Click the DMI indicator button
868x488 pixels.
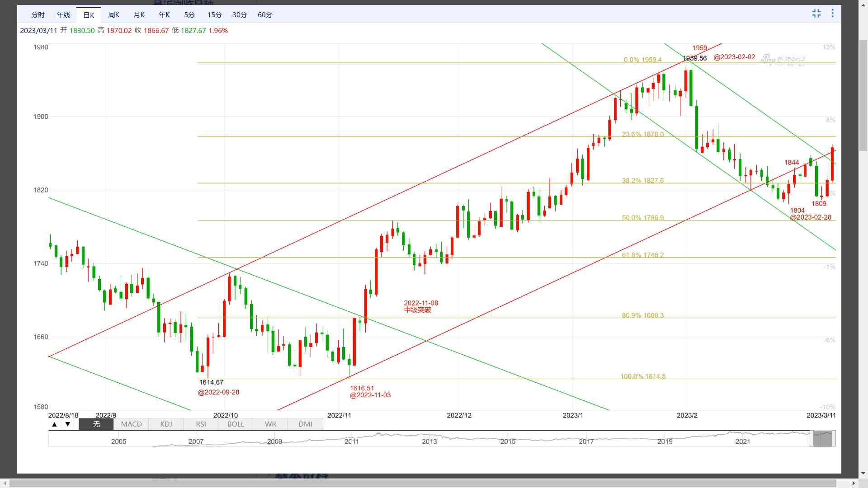(305, 424)
